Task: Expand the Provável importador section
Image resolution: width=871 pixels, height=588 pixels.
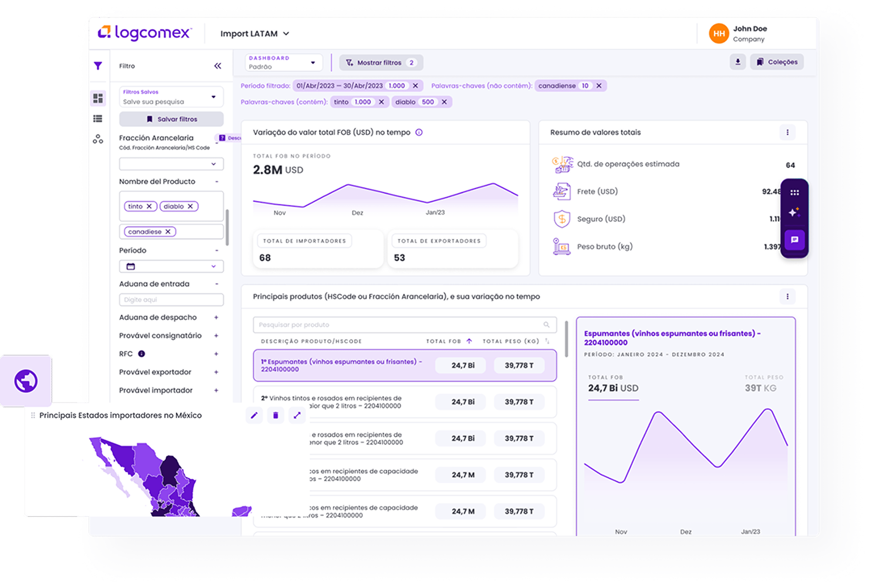Action: point(216,391)
